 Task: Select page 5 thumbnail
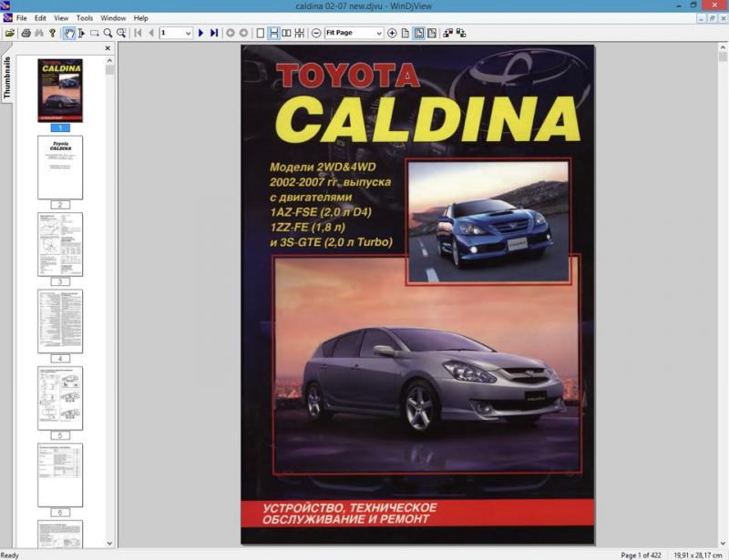(60, 398)
